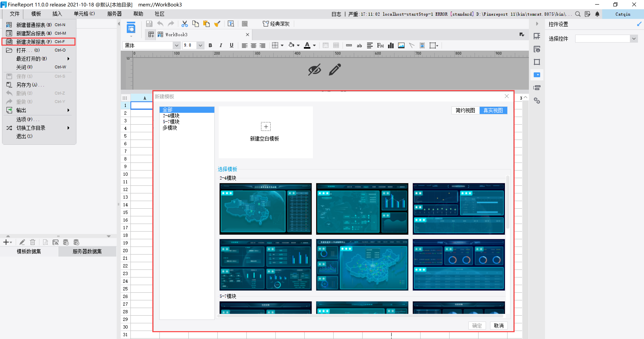Switch to 简约视图 view mode
The image size is (644, 339).
click(x=465, y=110)
